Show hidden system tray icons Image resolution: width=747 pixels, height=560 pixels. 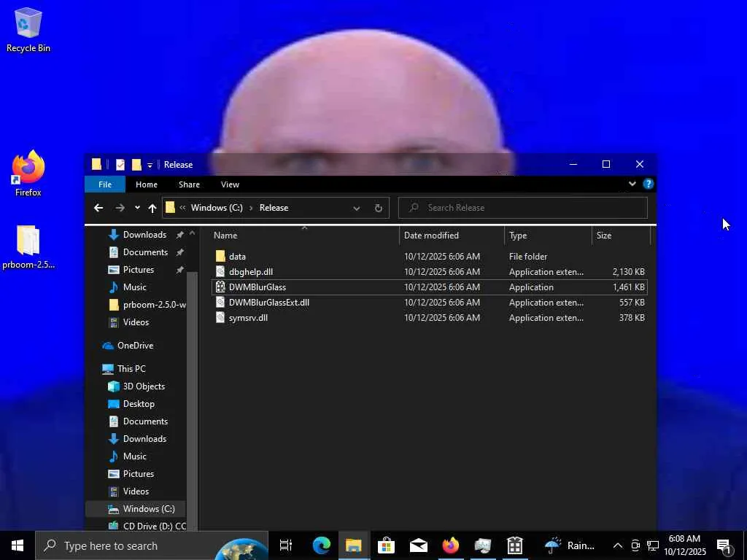click(617, 545)
